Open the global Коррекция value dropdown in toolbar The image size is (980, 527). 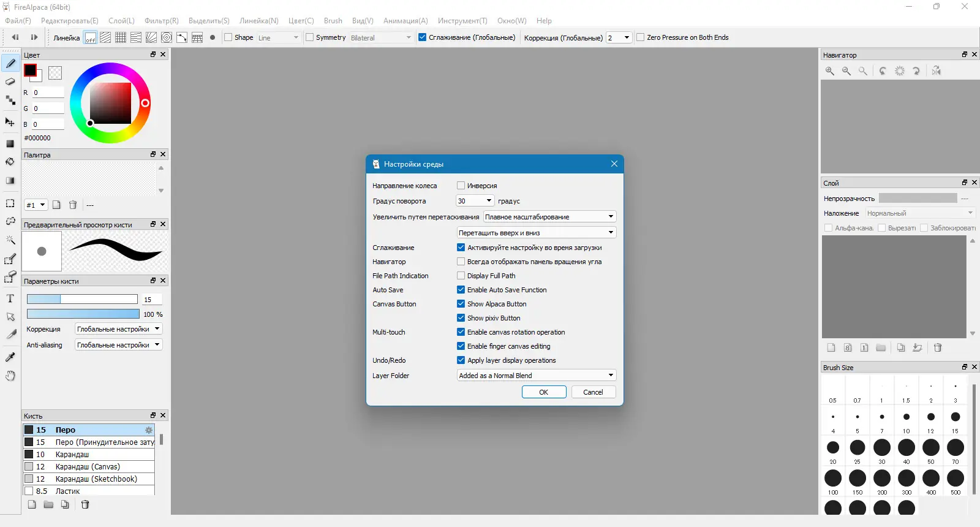[619, 37]
